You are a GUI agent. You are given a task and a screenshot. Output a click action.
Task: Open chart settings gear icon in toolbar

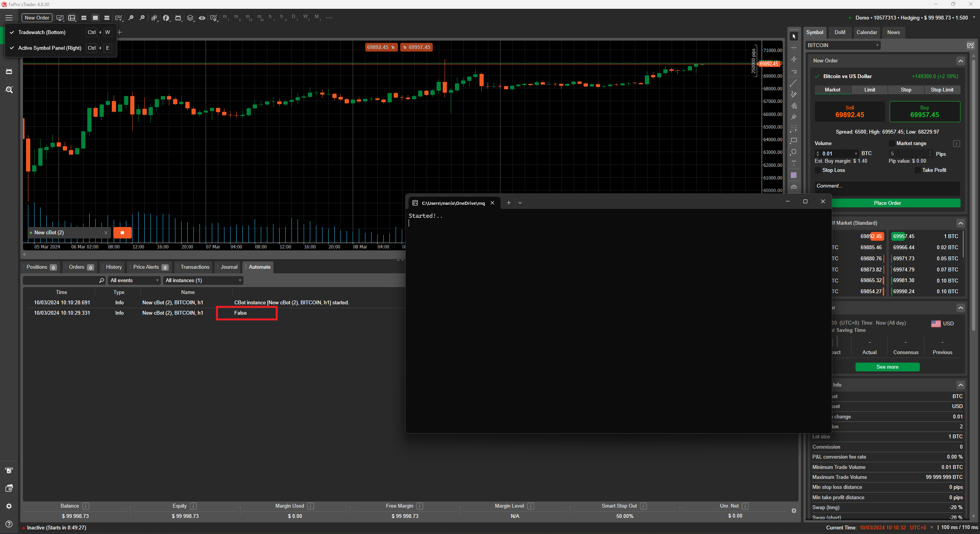click(x=214, y=18)
